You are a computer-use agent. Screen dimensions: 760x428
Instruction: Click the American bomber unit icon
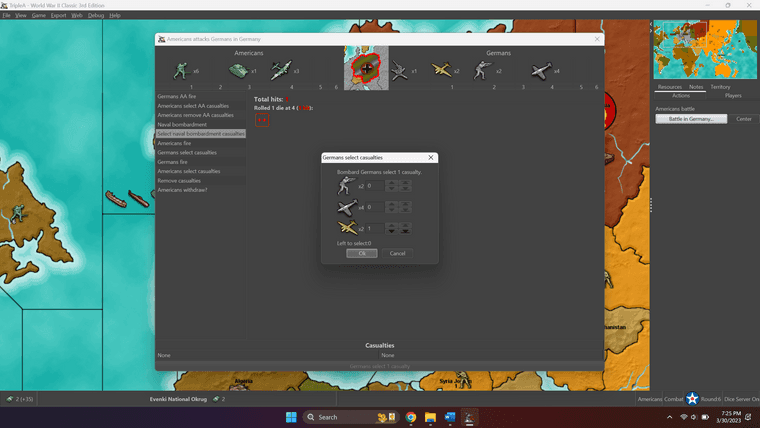pos(281,70)
